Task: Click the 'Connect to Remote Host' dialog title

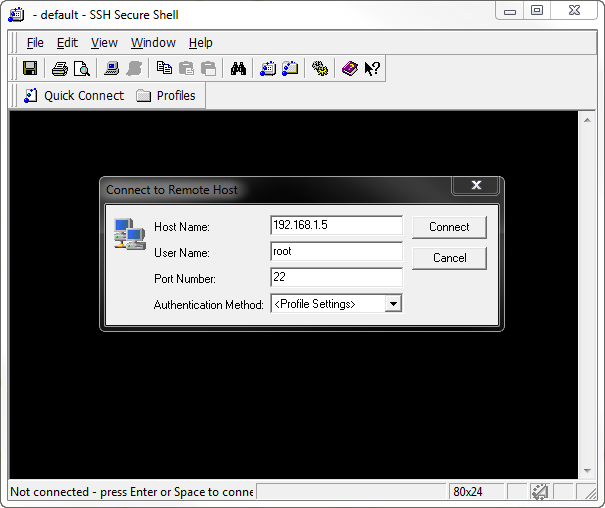Action: point(172,190)
